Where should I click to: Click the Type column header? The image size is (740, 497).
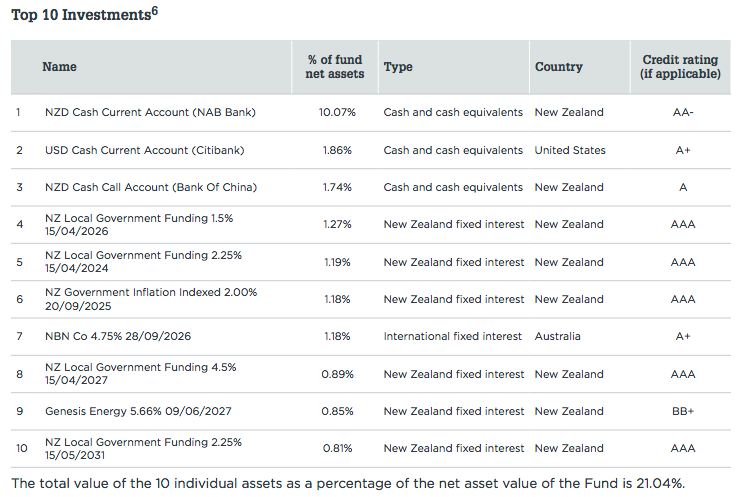pyautogui.click(x=398, y=67)
